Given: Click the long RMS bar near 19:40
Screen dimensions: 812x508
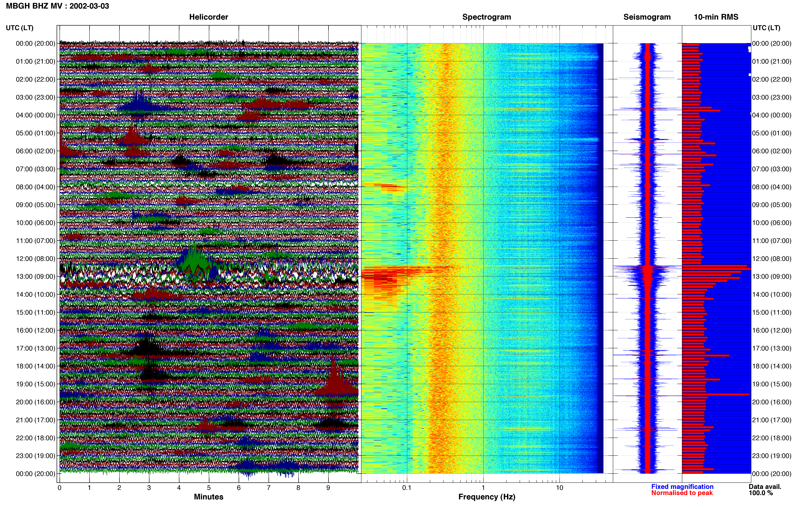Looking at the screenshot, I should click(716, 394).
